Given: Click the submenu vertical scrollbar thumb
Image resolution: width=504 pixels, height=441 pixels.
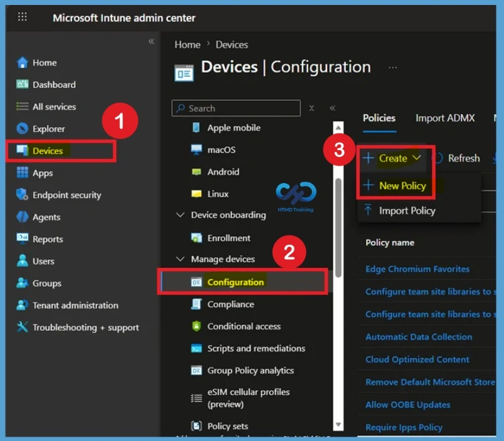Looking at the screenshot, I should [338, 227].
